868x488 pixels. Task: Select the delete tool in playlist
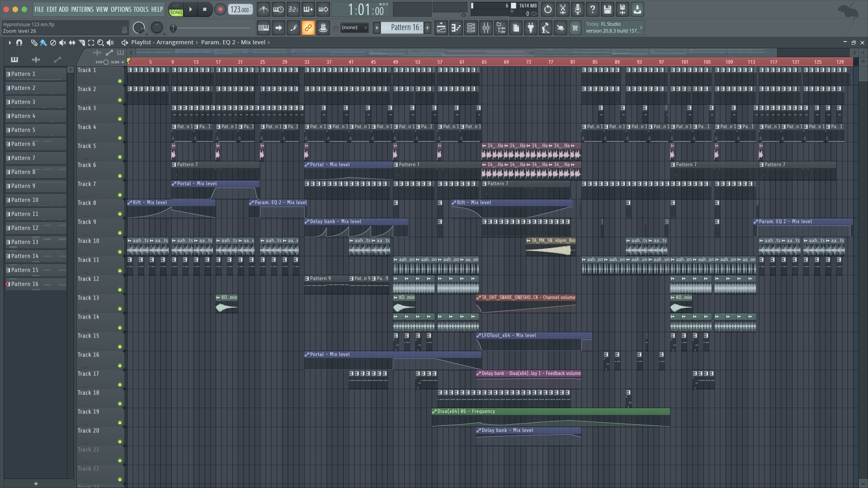(x=53, y=42)
